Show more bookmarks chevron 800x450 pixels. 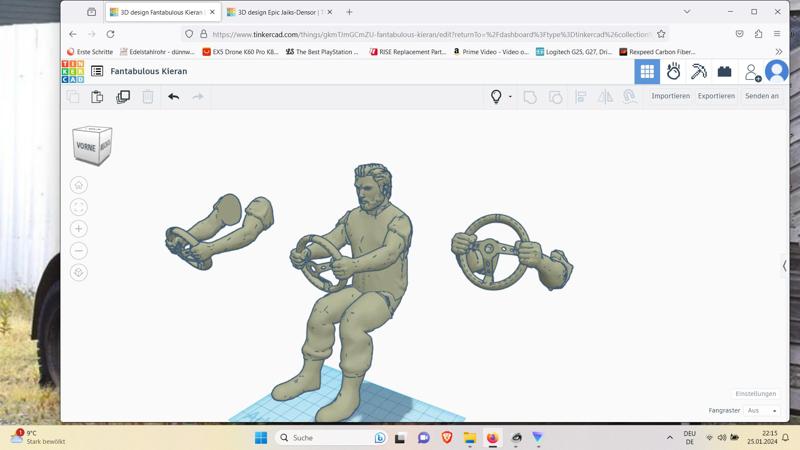tap(779, 52)
